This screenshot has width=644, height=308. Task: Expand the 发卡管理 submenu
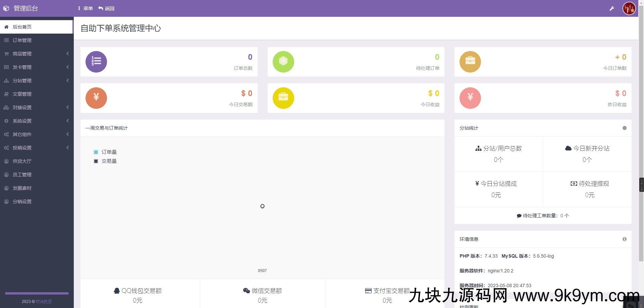click(22, 67)
